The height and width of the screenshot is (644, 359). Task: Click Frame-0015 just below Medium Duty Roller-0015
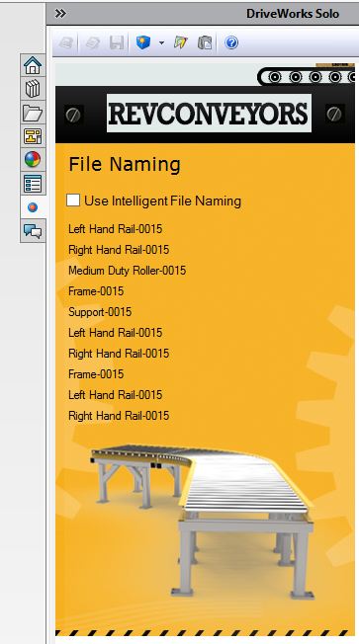coord(96,291)
